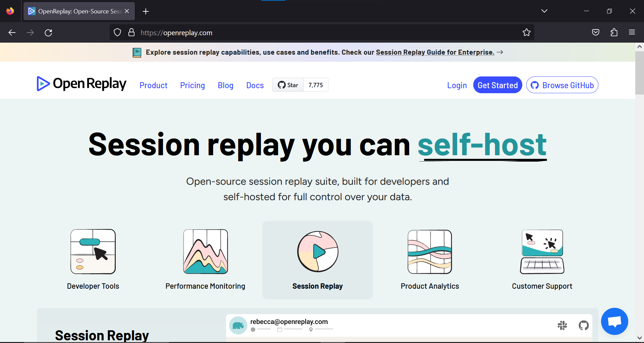644x343 pixels.
Task: Select the Product Analytics feature icon
Action: tap(430, 251)
